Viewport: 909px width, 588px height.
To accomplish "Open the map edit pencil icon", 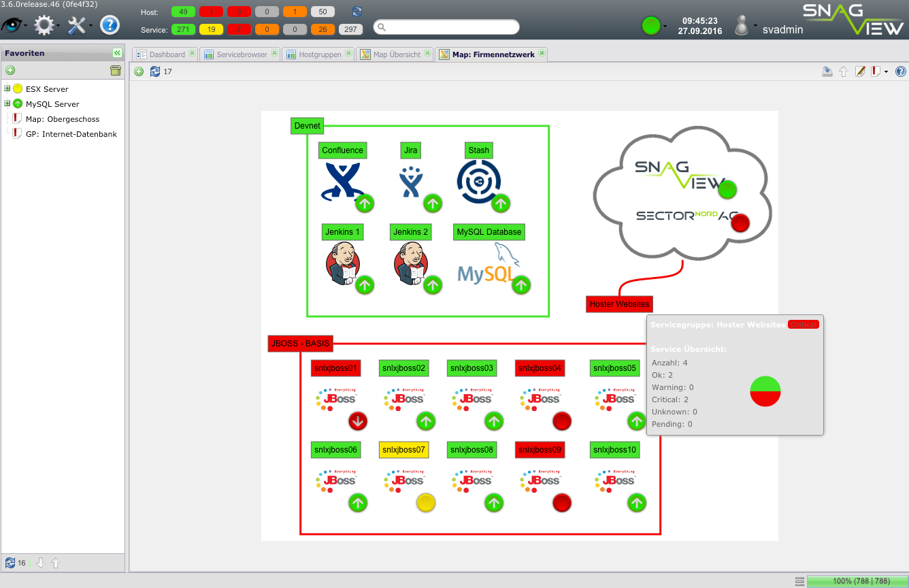I will point(860,71).
